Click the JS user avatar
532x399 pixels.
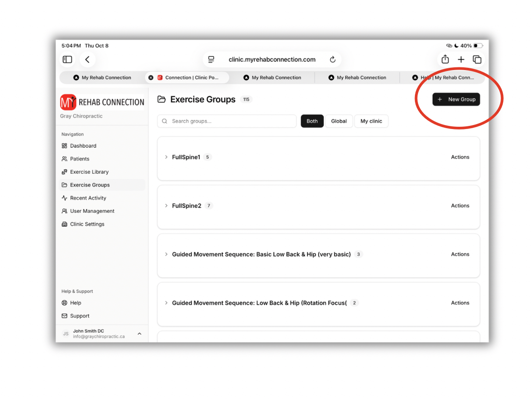(x=66, y=334)
